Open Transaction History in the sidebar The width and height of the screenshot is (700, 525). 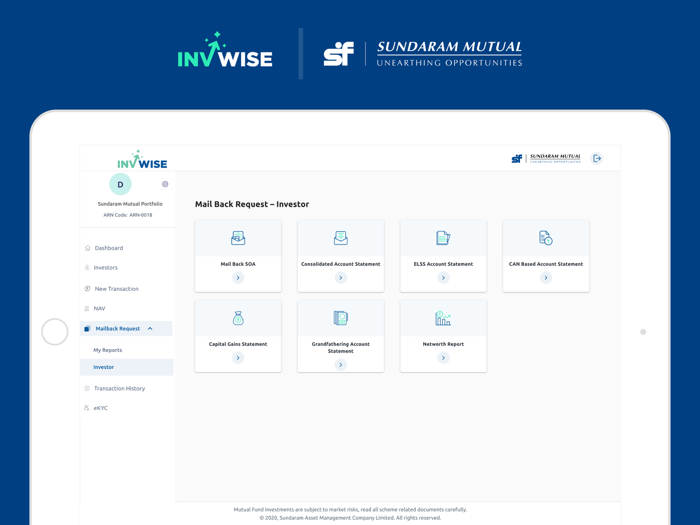point(119,388)
